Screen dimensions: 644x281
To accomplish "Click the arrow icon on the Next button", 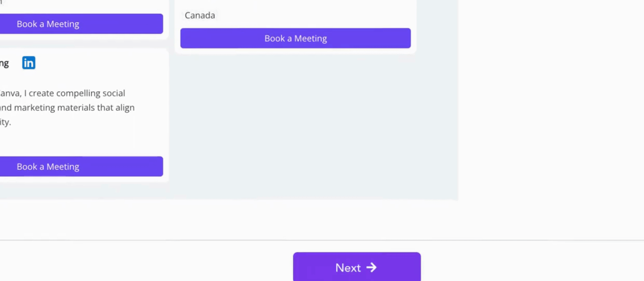I will point(371,267).
